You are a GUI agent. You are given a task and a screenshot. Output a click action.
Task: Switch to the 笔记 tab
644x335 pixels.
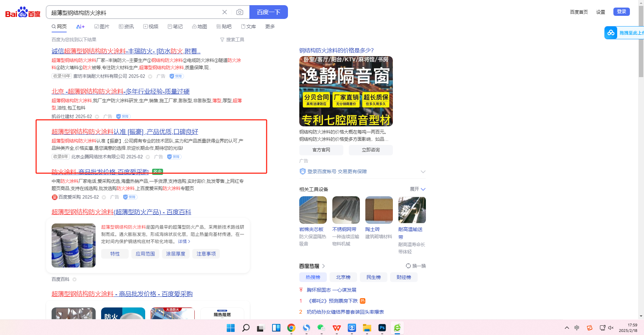pos(175,27)
